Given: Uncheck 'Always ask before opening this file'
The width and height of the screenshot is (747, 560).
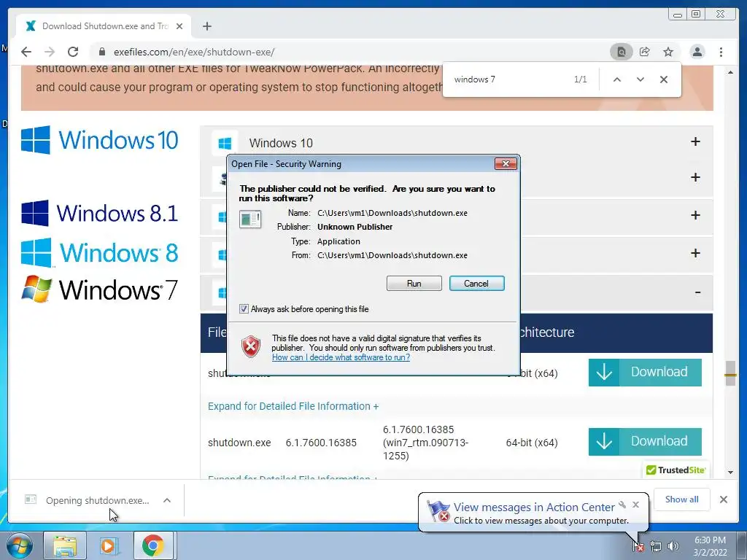Looking at the screenshot, I should 244,309.
